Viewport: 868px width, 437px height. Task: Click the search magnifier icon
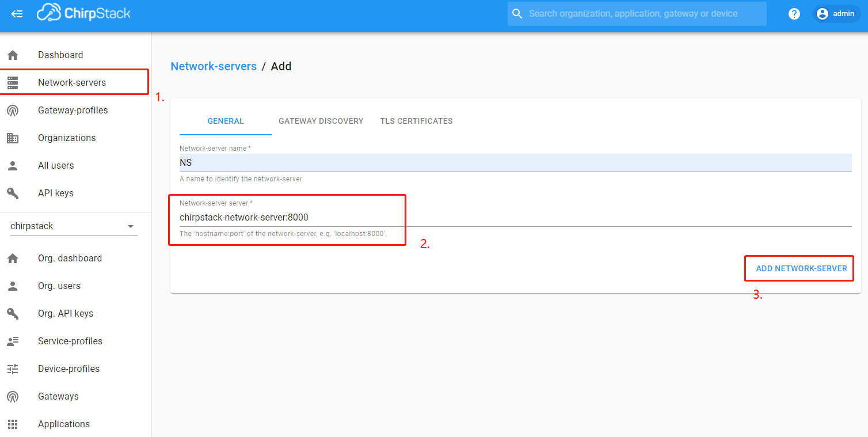[517, 14]
